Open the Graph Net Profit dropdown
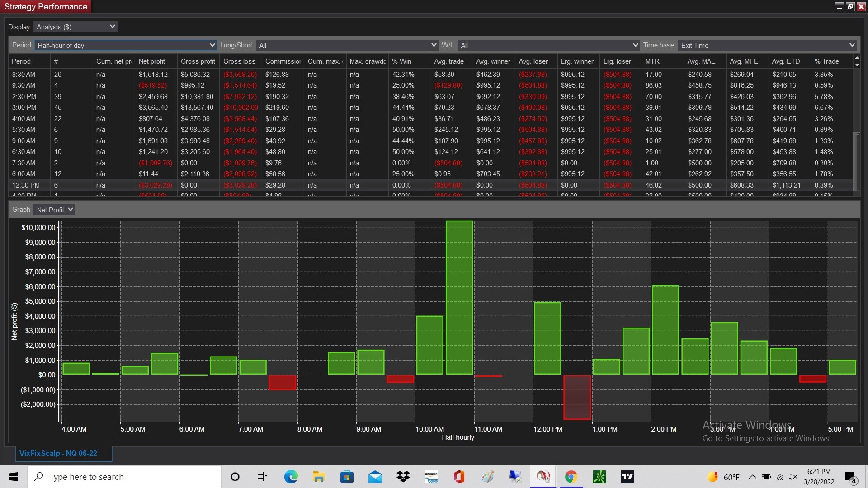This screenshot has width=868, height=488. tap(54, 210)
